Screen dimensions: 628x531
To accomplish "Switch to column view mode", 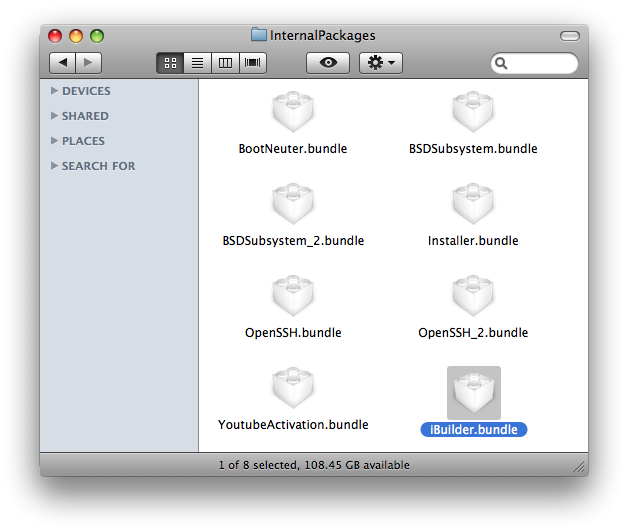I will click(x=225, y=63).
